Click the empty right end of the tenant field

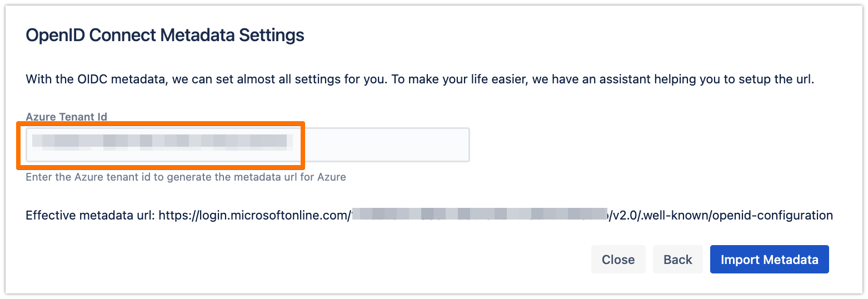[389, 145]
